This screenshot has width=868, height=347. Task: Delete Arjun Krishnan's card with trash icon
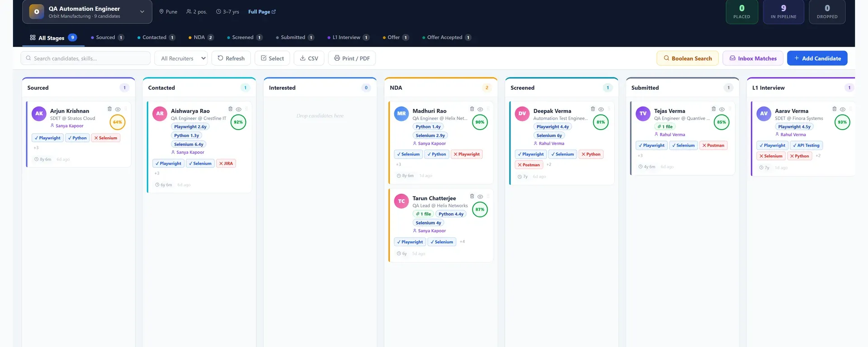(x=109, y=109)
